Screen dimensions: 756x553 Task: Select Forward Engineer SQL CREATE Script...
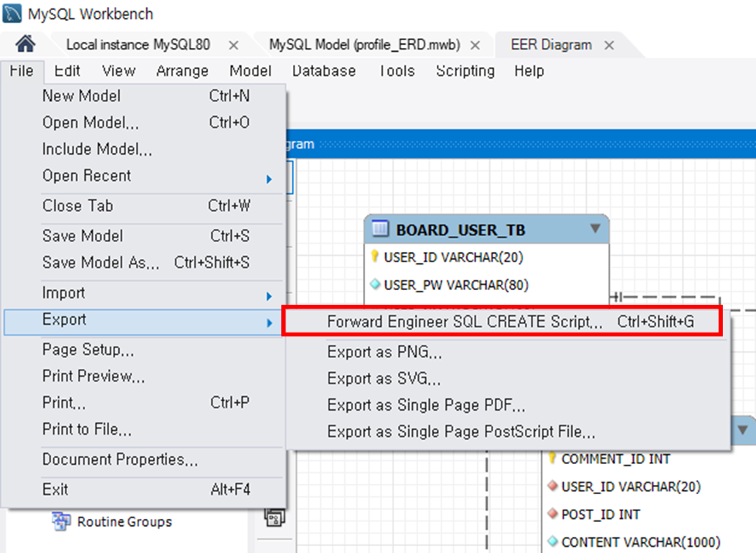click(x=502, y=322)
